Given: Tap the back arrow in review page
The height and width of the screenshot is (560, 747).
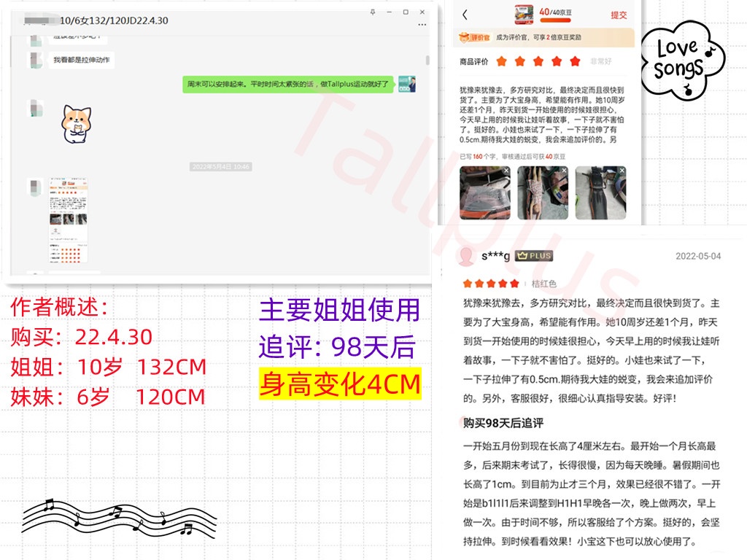Looking at the screenshot, I should [465, 15].
